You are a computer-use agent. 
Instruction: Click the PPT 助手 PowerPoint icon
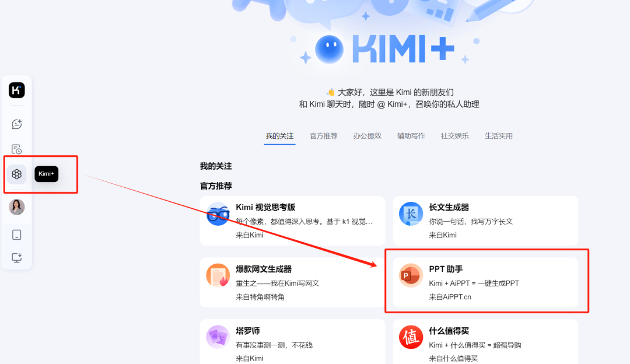[x=411, y=275]
